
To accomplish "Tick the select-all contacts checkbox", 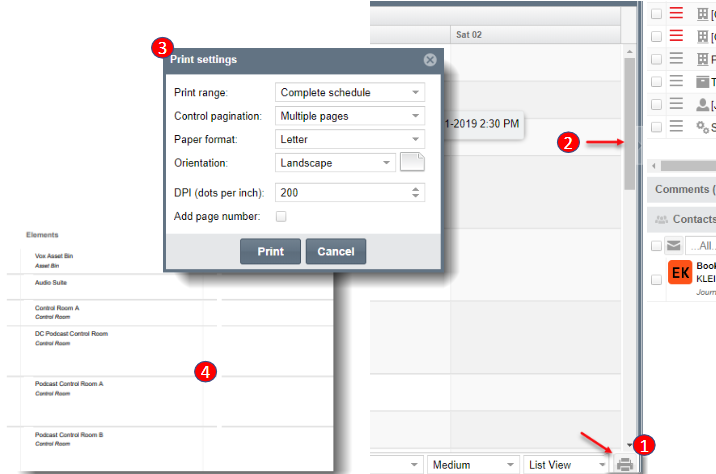I will (656, 246).
